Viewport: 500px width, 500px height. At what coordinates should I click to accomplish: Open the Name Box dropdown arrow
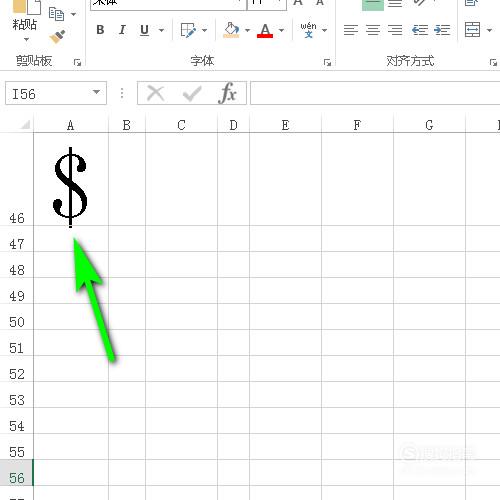coord(97,92)
